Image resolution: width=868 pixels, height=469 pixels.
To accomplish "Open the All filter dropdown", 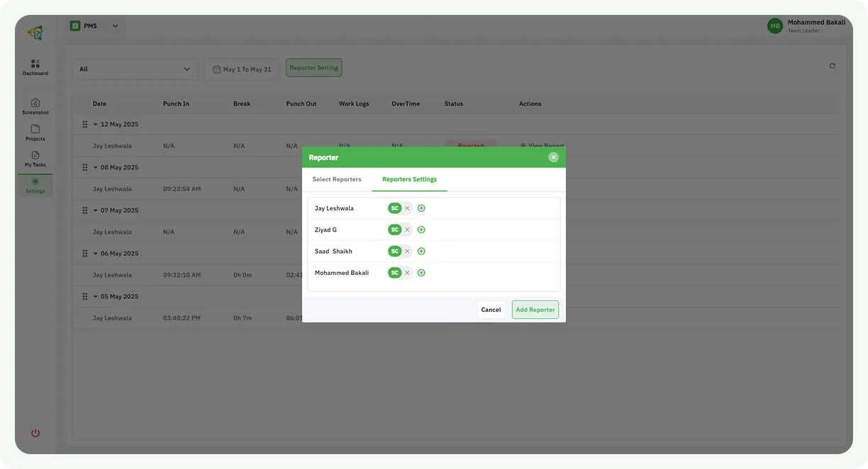I will click(135, 69).
